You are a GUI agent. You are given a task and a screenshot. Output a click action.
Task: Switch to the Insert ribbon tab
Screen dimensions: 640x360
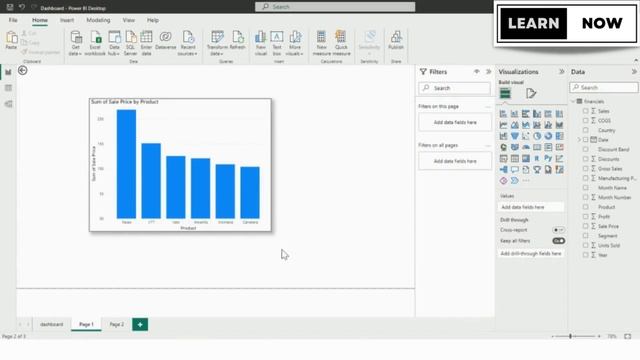(x=67, y=20)
